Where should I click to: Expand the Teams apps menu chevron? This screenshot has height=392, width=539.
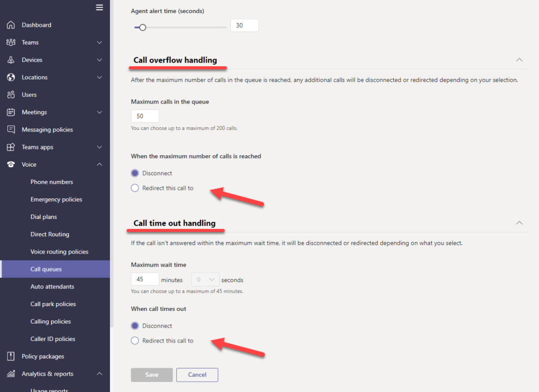click(x=99, y=147)
